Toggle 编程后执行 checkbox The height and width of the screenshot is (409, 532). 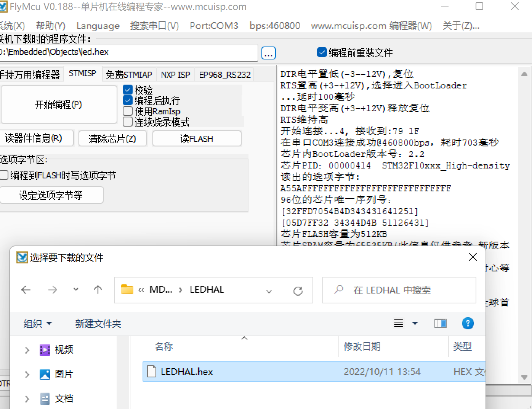(128, 101)
